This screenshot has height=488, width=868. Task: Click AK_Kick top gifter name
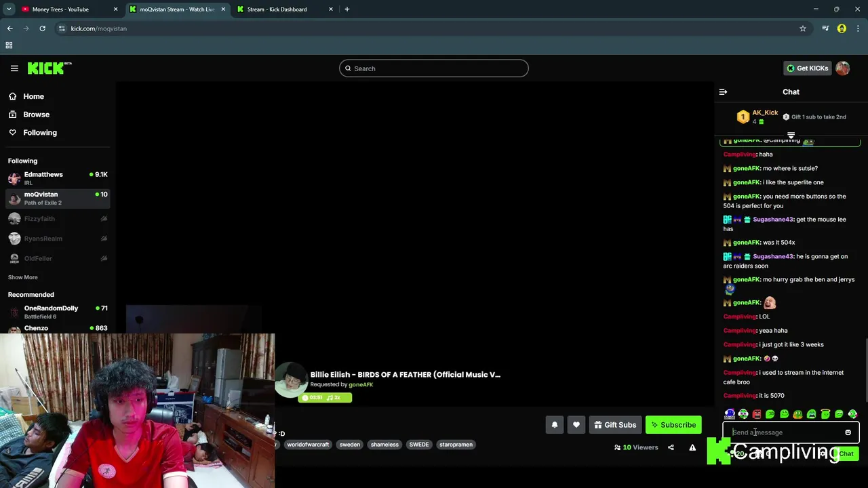pyautogui.click(x=765, y=113)
